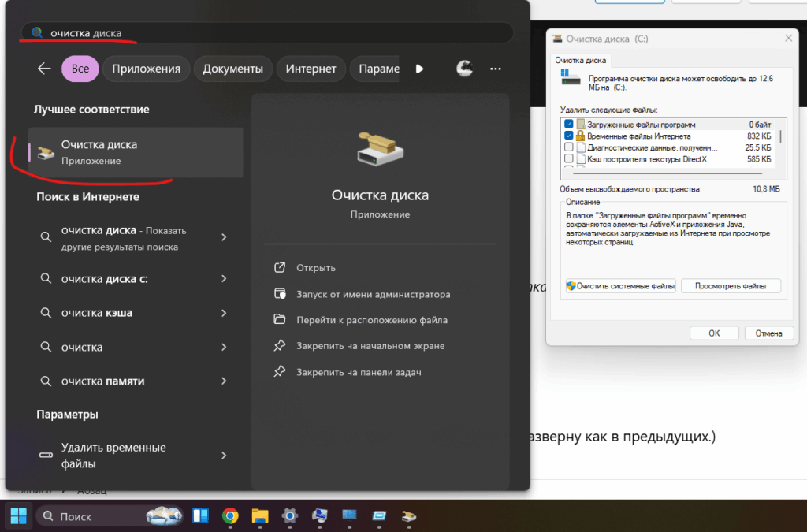
Task: Click Открыть to launch Disk Cleanup
Action: coord(315,268)
